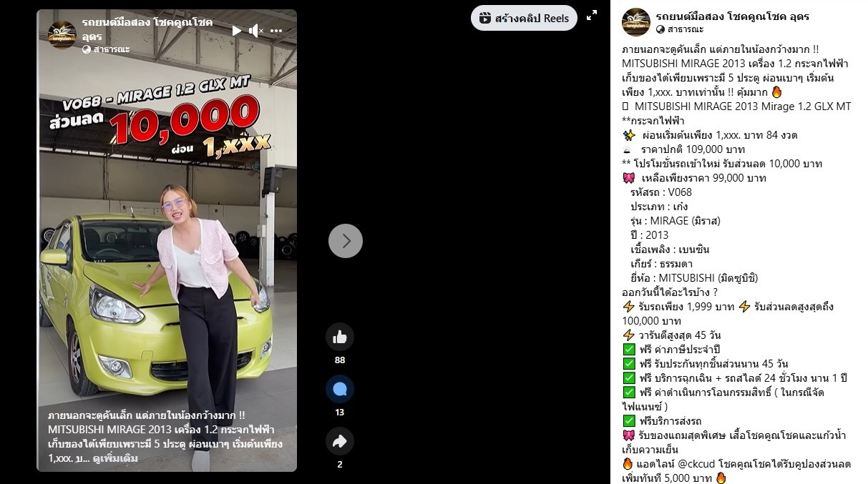
Task: Like the reel with thumbs-up icon
Action: pos(340,337)
